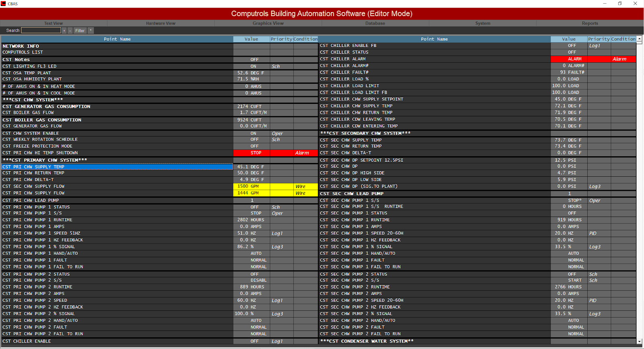Screen dimensions: 644x349
Task: Select CST WEEKLY ROTATION SCHEDULE point
Action: [x=117, y=140]
